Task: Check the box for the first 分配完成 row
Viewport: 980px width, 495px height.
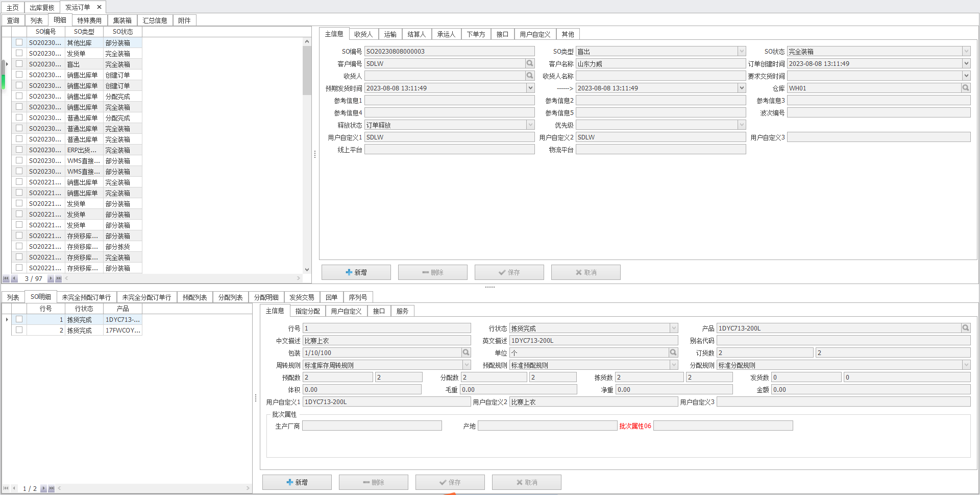Action: pos(19,96)
